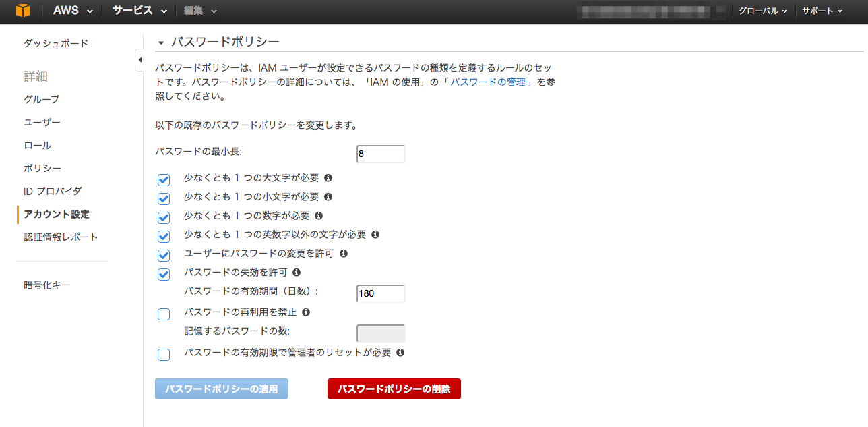Click the minimum password length input field
Screen dimensions: 868x427
(380, 154)
